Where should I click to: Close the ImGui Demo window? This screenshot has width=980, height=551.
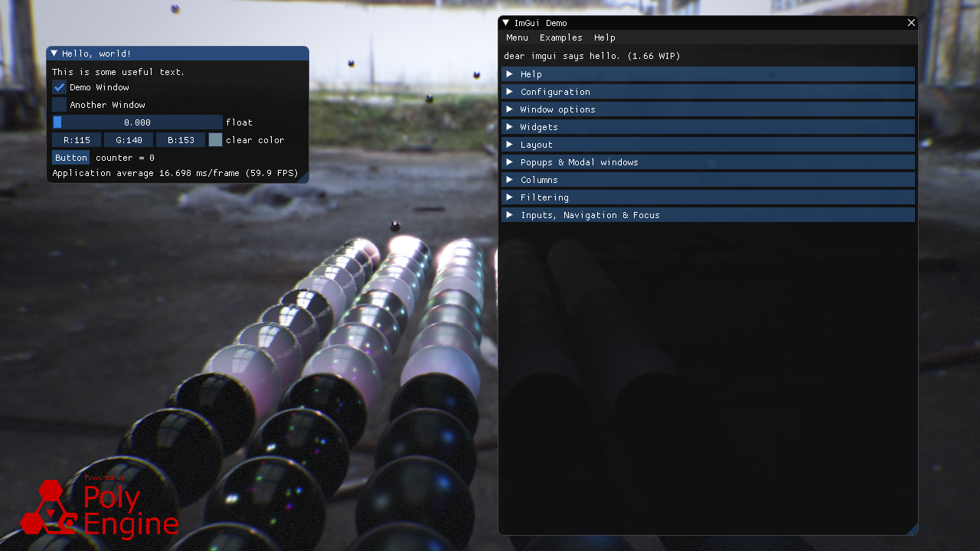pos(911,23)
